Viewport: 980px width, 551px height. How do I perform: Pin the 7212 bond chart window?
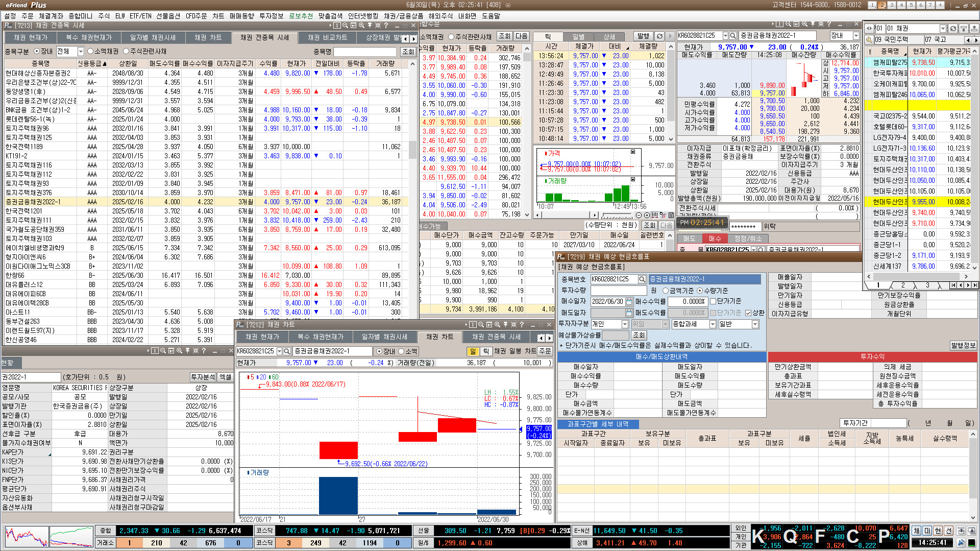[x=505, y=325]
